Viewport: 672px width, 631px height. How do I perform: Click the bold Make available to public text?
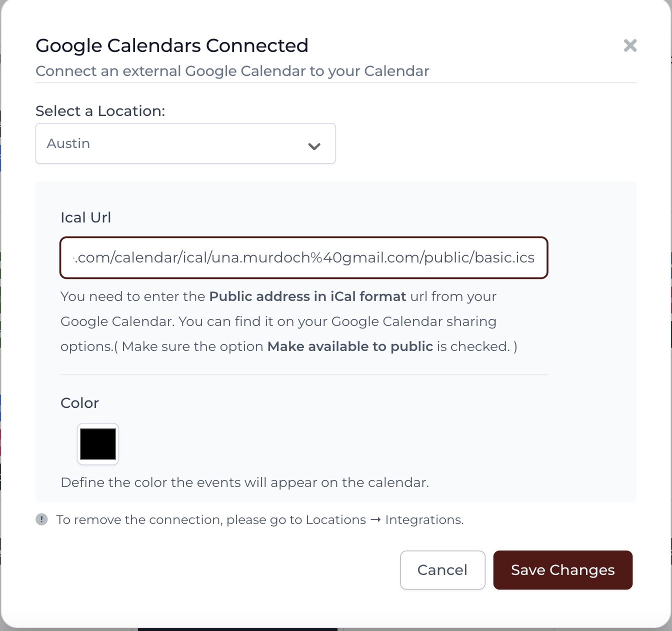350,346
